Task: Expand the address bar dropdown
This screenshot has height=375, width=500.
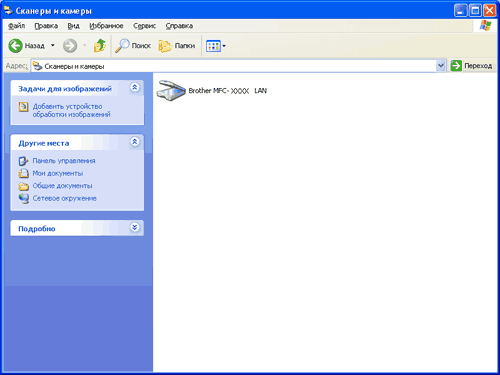Action: [x=441, y=66]
